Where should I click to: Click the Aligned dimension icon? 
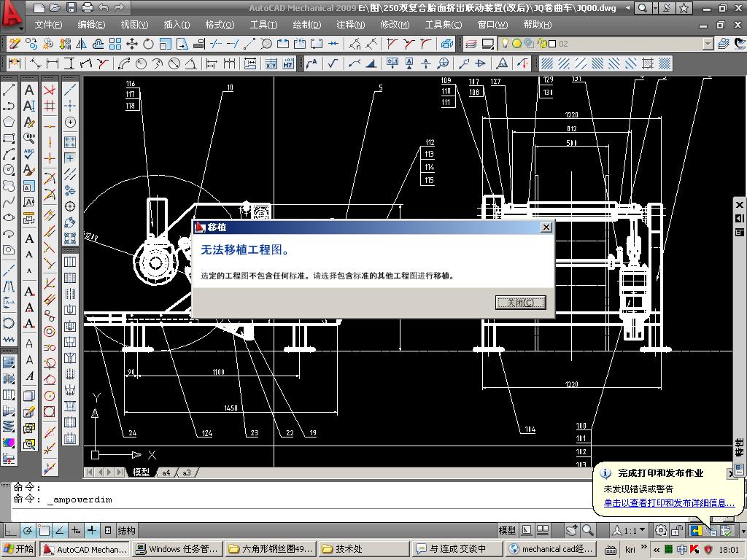pyautogui.click(x=36, y=63)
